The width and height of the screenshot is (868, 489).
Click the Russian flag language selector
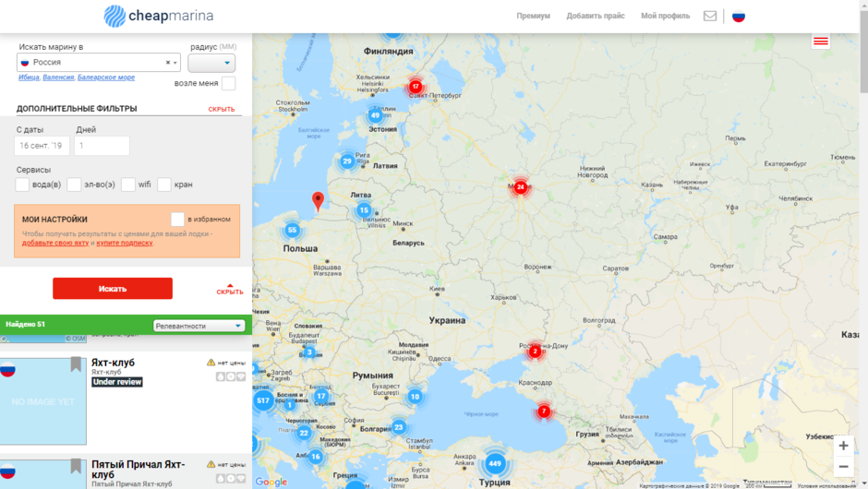[739, 16]
